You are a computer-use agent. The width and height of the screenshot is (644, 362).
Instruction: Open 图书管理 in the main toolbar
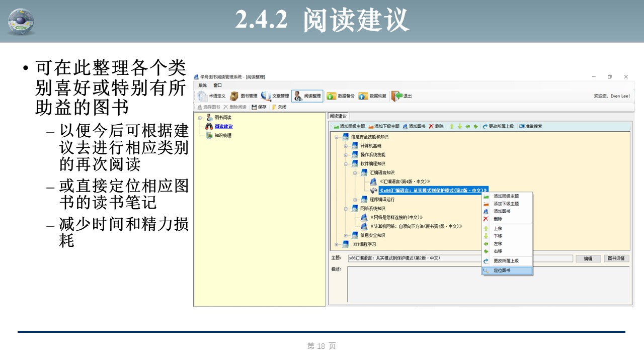pyautogui.click(x=244, y=96)
